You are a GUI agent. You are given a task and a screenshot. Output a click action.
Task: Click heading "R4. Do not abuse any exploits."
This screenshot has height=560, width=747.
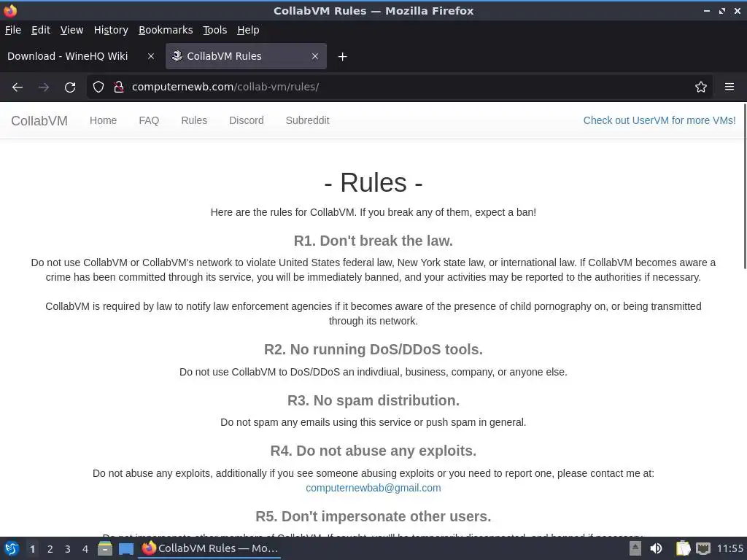tap(373, 451)
